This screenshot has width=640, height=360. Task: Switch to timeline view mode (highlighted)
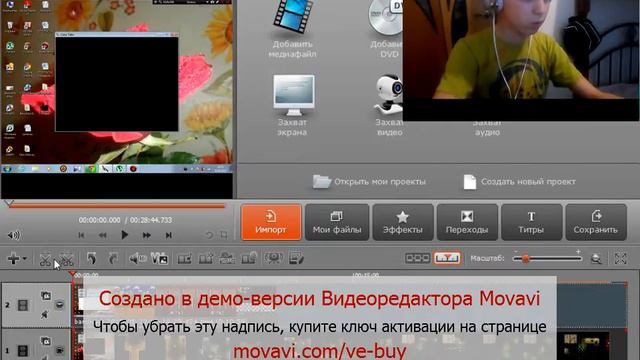pos(447,258)
